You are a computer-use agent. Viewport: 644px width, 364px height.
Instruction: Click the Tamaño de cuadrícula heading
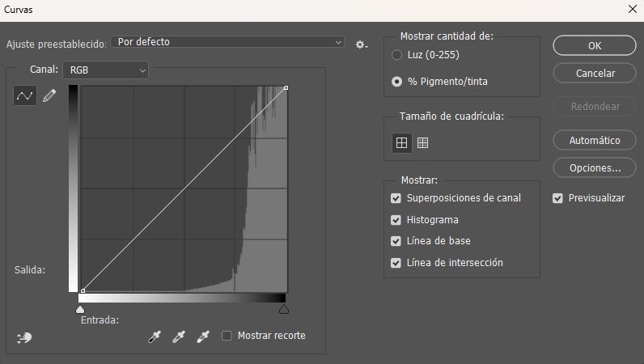[x=451, y=116]
